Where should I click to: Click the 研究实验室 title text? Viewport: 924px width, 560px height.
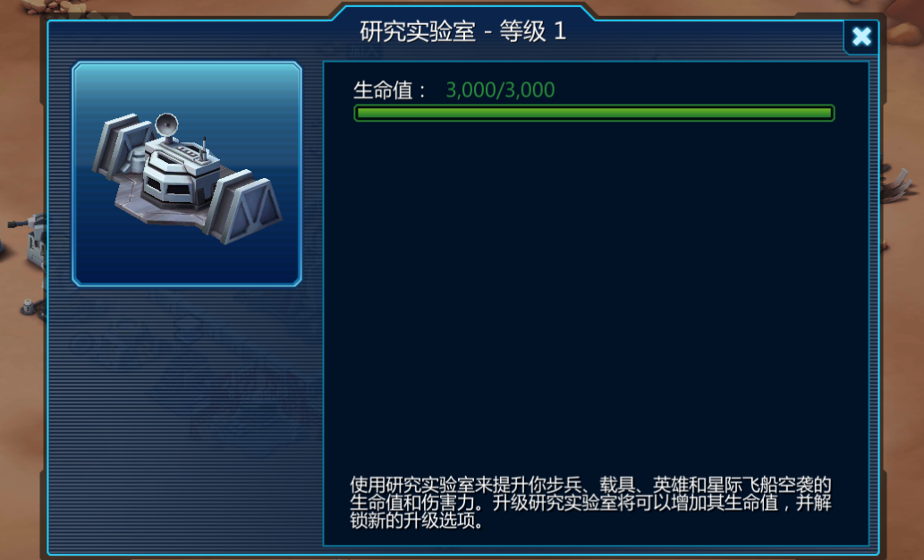[x=417, y=31]
